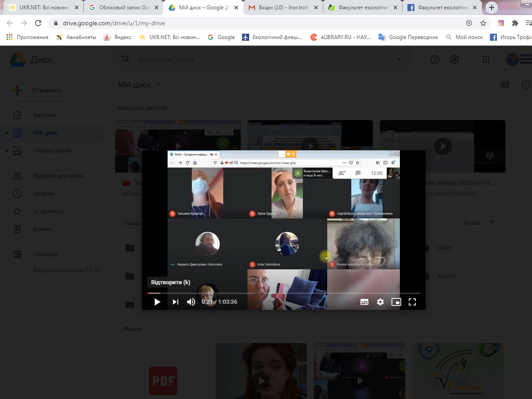Expand the 'Спільні диски' tree arrow

click(7, 151)
